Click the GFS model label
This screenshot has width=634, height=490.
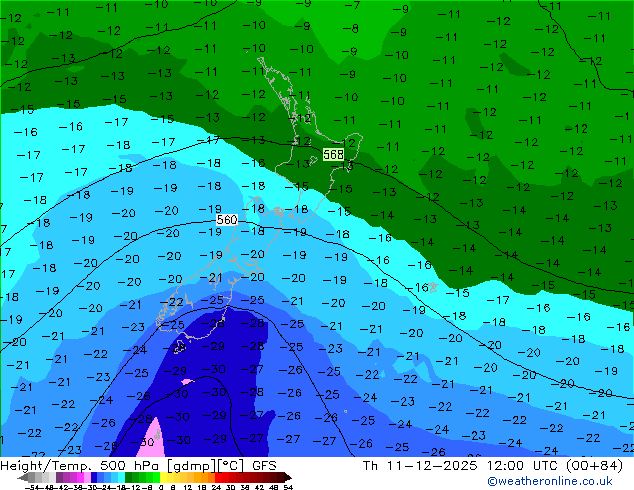pyautogui.click(x=264, y=466)
